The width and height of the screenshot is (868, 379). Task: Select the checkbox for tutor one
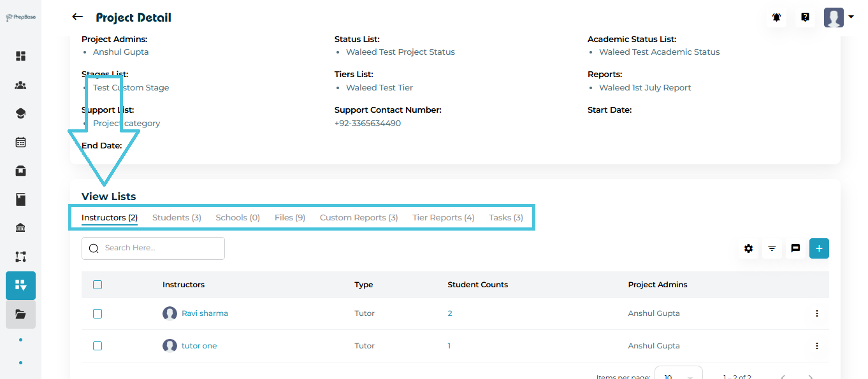tap(98, 346)
